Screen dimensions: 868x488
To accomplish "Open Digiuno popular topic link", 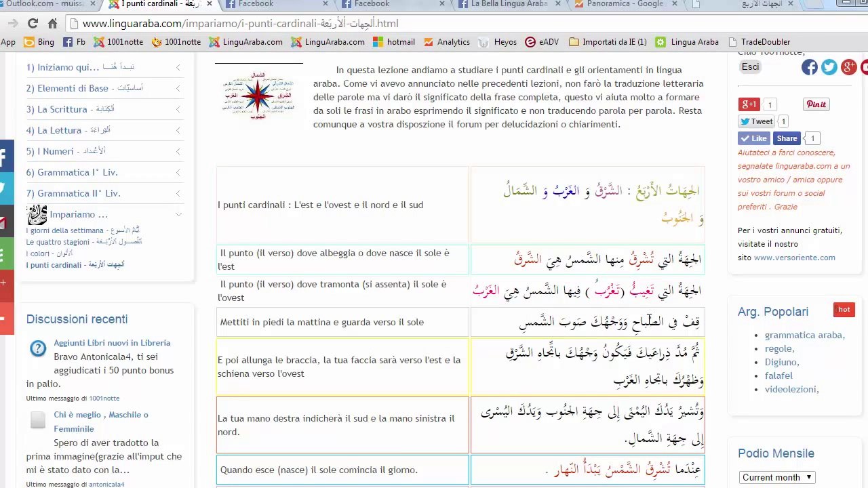I will [x=782, y=362].
